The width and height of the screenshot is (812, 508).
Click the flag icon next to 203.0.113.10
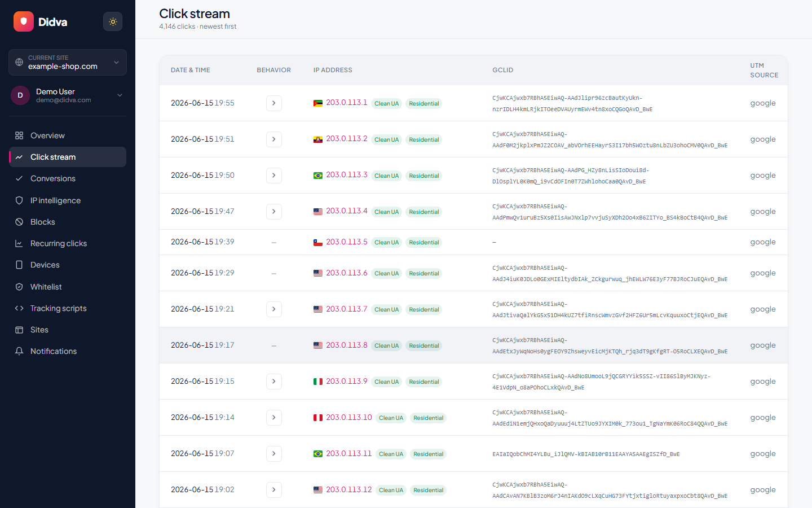[x=318, y=418]
